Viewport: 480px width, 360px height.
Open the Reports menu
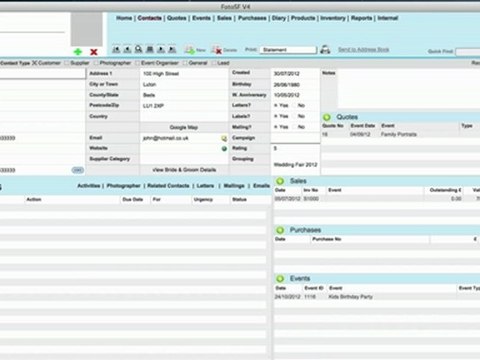(x=362, y=18)
